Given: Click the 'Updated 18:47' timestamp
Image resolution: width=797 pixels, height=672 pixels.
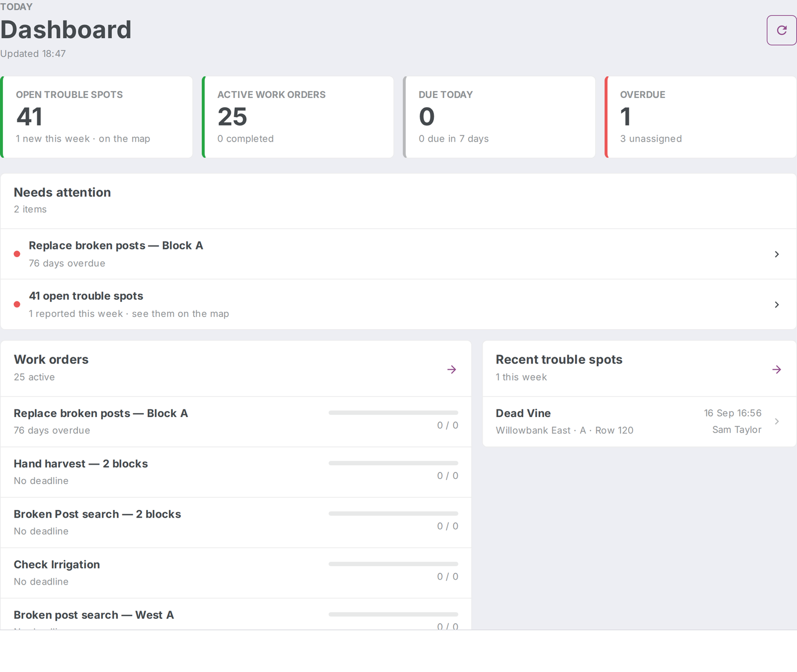Looking at the screenshot, I should tap(33, 54).
